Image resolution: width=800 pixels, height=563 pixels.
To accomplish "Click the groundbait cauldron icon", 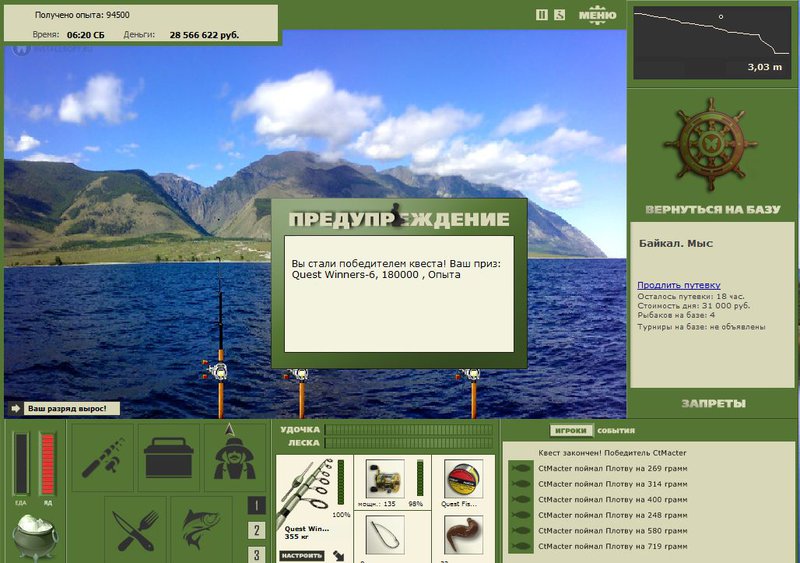I will tap(34, 536).
